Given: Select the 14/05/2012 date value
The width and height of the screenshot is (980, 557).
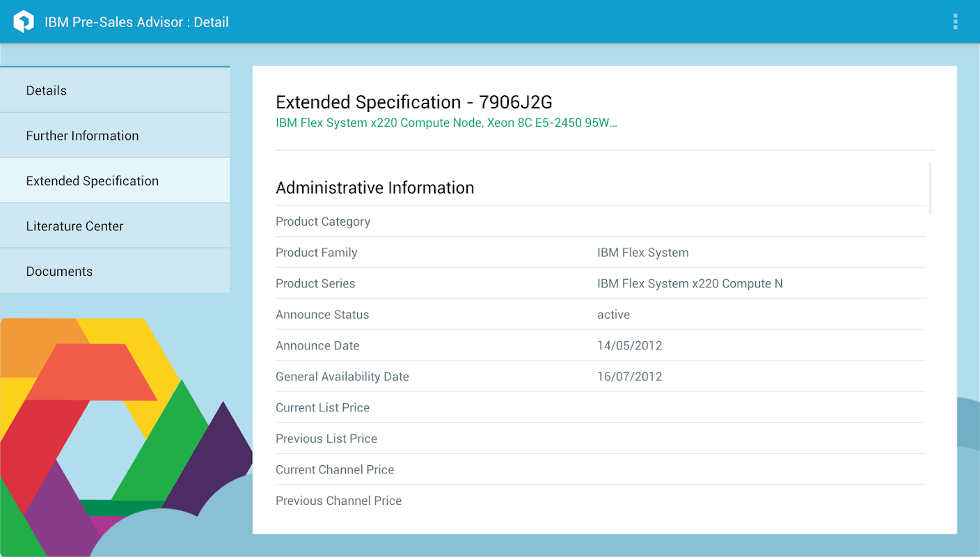Looking at the screenshot, I should coord(630,345).
